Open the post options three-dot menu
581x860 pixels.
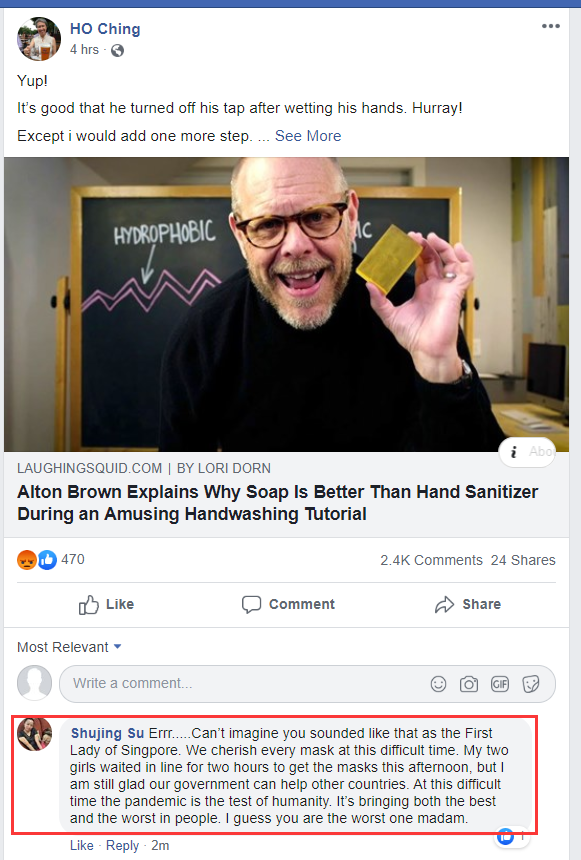550,26
